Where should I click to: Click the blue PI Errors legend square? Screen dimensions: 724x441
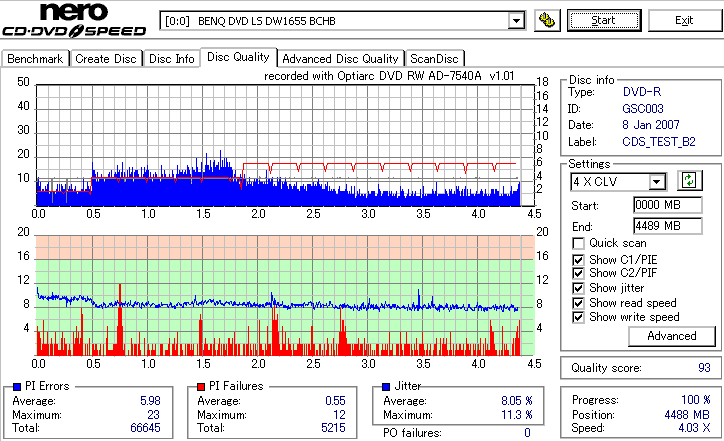[17, 387]
